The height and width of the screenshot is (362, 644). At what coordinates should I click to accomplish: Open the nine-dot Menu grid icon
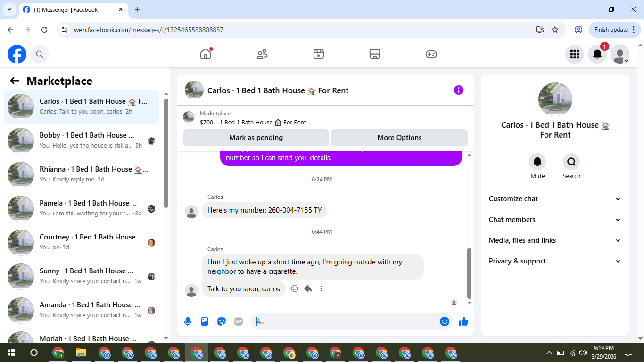[575, 54]
